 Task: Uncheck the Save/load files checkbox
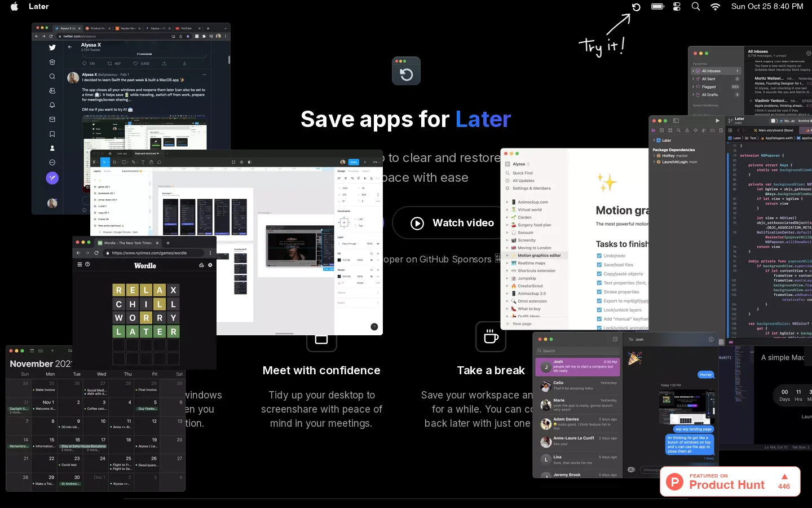point(599,265)
